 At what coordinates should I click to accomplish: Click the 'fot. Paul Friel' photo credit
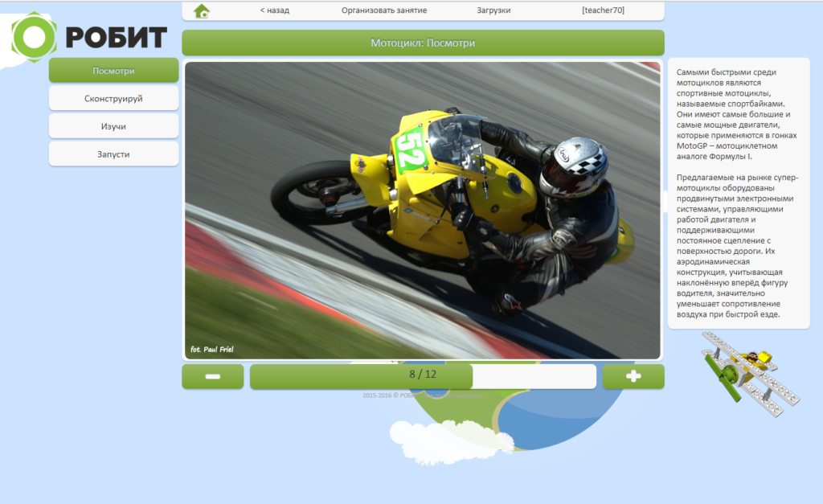click(211, 350)
